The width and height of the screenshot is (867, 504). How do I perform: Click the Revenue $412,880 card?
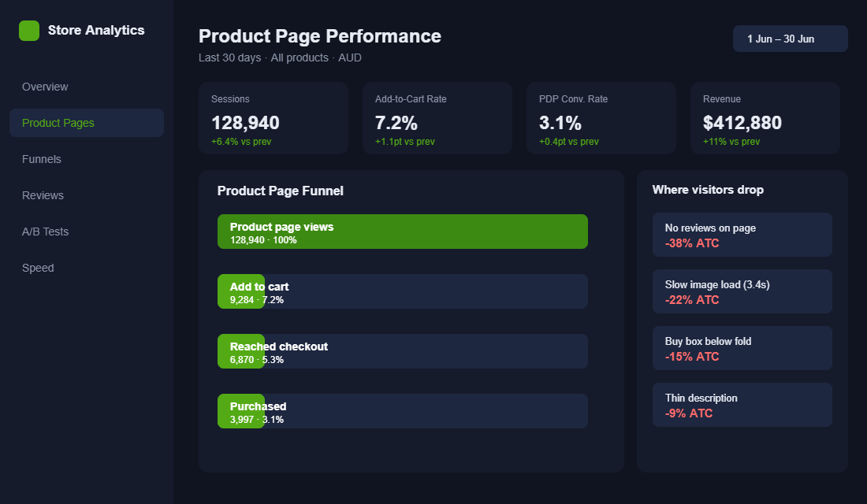point(765,118)
